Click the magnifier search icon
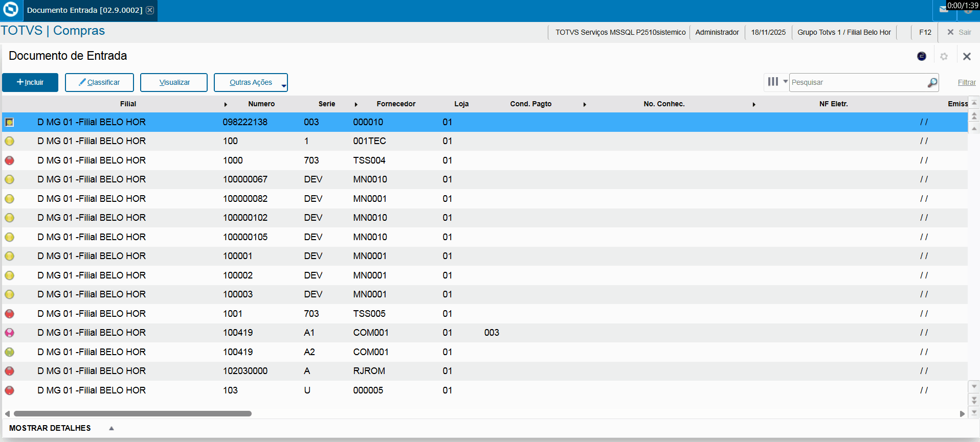980x442 pixels. (x=932, y=82)
